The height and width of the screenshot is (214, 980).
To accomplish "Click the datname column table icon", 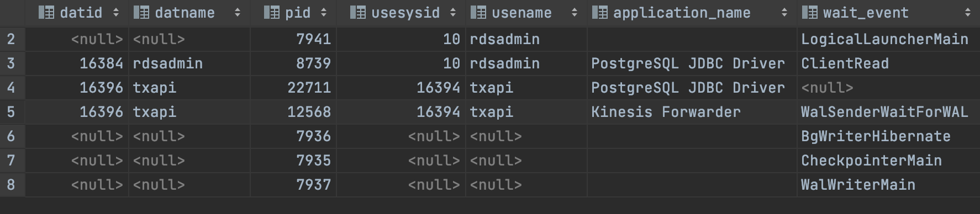I will 141,13.
